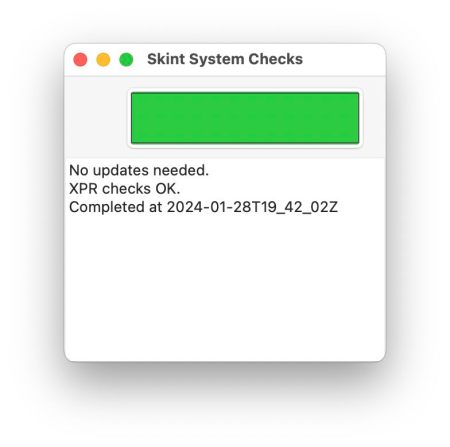Screen dimensions: 450x447
Task: Click the word "needed." in the report
Action: (x=181, y=170)
